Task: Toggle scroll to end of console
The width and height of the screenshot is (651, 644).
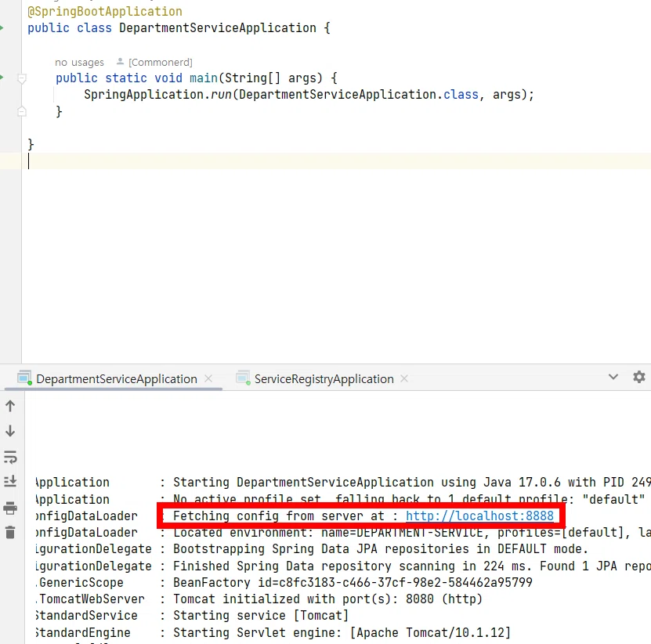Action: (x=10, y=481)
